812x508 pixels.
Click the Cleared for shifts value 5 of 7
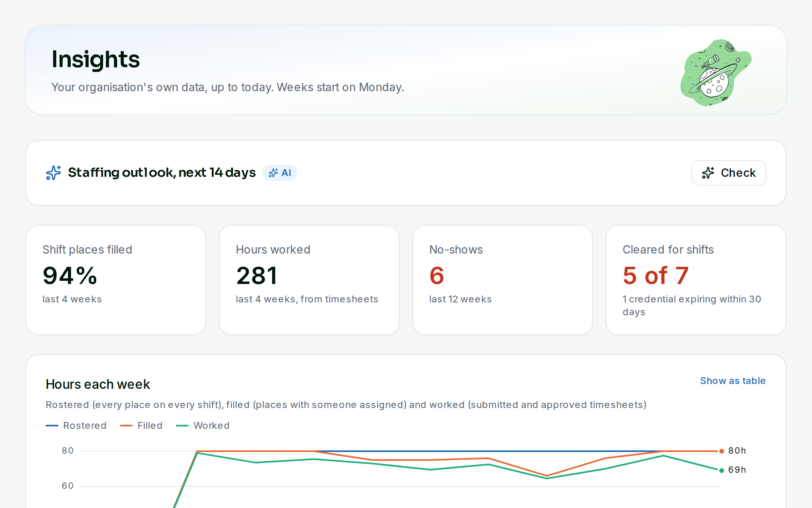(656, 276)
